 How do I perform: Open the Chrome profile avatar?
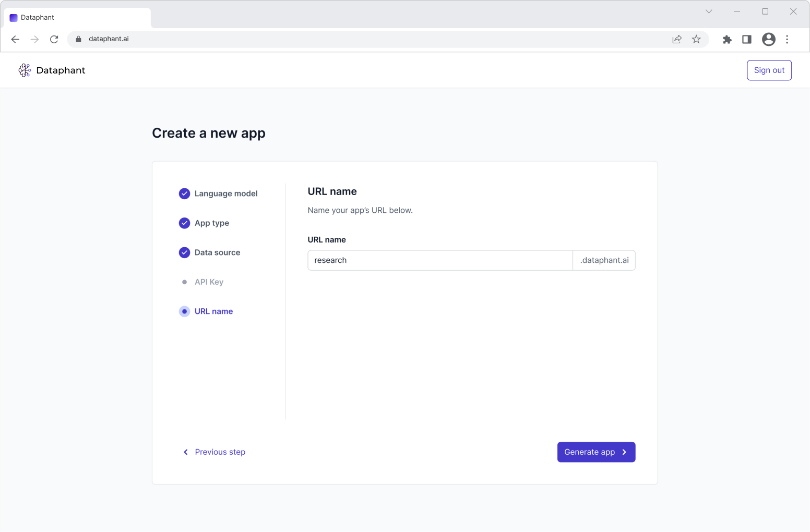click(768, 39)
